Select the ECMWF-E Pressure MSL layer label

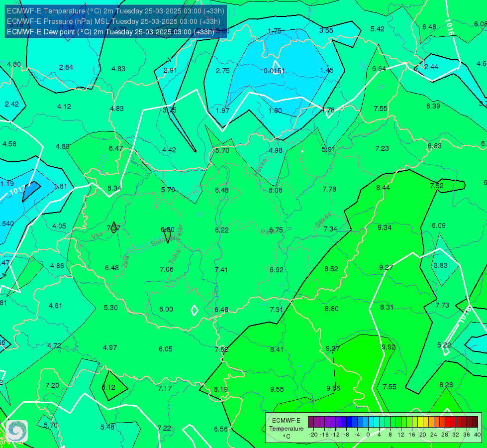(114, 21)
